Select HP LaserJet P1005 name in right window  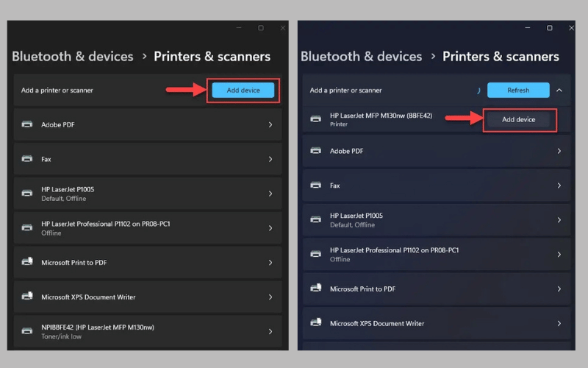[x=356, y=216]
